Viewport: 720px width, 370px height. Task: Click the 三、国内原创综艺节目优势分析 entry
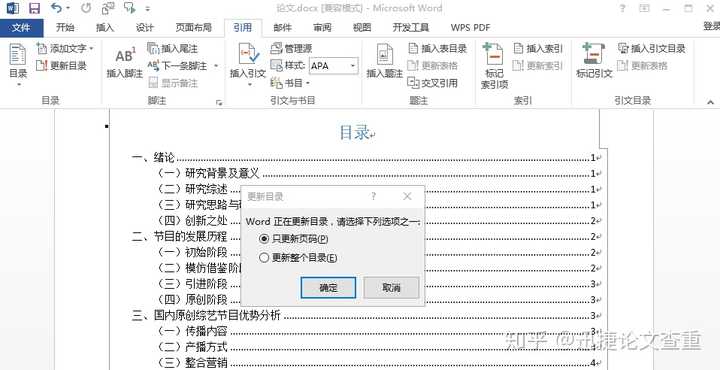[x=366, y=315]
